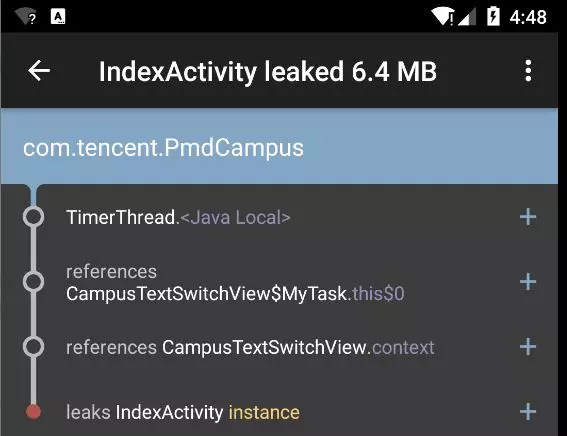Expand CampusTextSwitchView$MyTask plus icon
The width and height of the screenshot is (567, 436).
[x=528, y=282]
